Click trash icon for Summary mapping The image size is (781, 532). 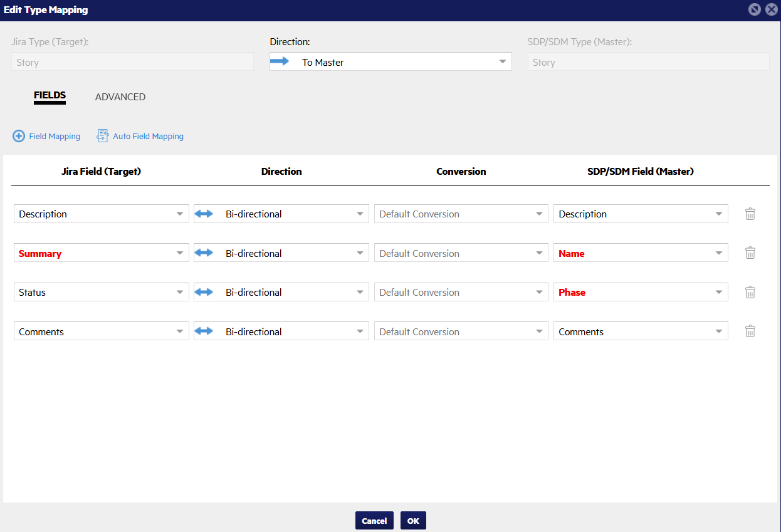click(x=750, y=253)
